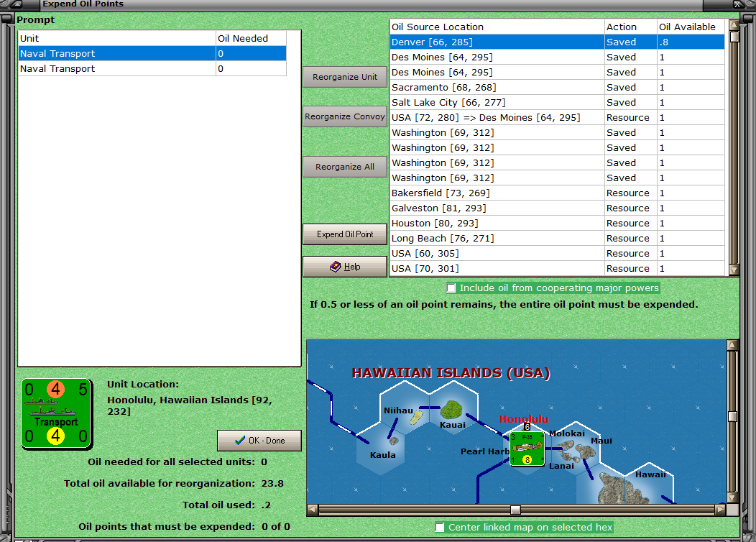Open Help with the book icon button
The image size is (756, 542).
[345, 267]
